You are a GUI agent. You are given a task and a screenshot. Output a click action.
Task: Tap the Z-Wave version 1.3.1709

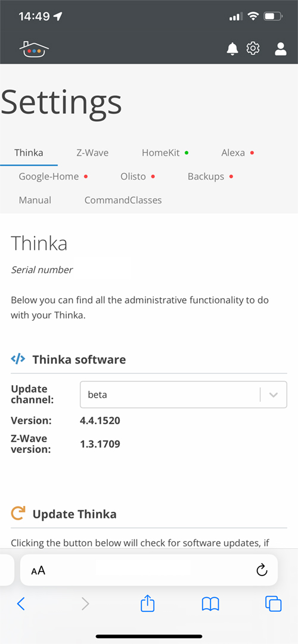click(x=100, y=444)
